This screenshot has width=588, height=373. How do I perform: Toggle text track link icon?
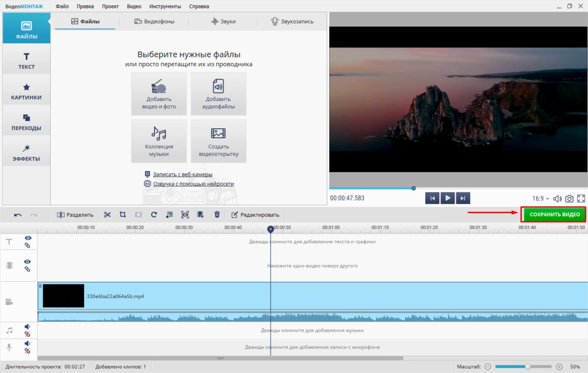pyautogui.click(x=27, y=245)
